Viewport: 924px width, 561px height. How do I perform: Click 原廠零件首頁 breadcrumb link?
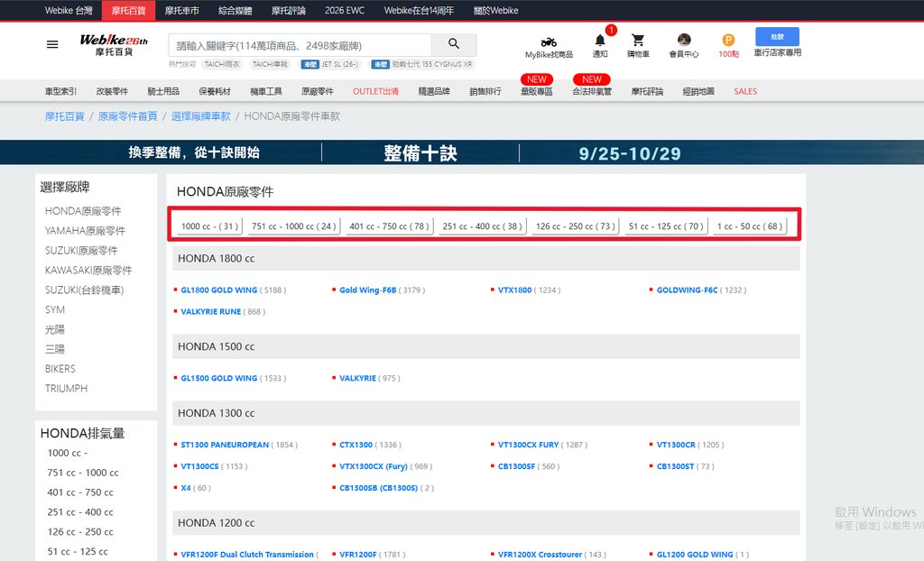click(127, 116)
